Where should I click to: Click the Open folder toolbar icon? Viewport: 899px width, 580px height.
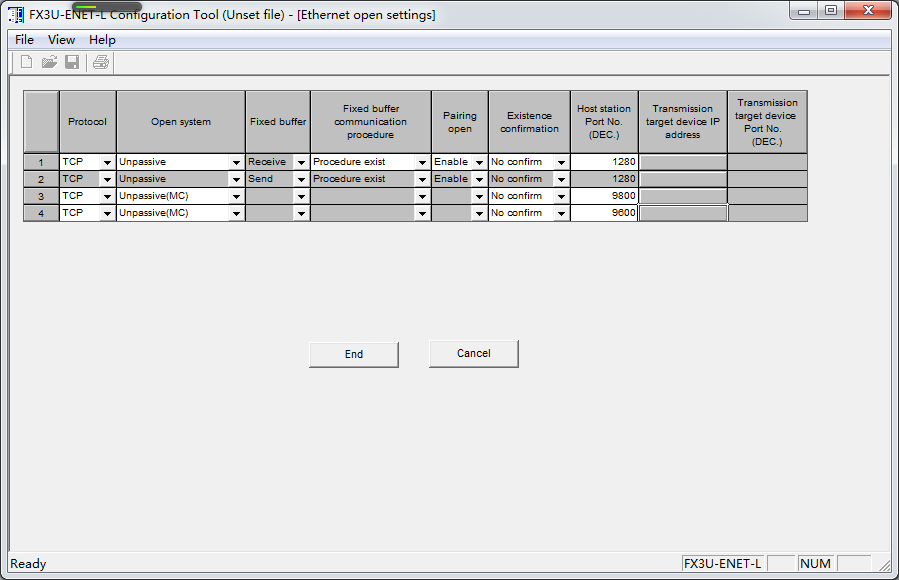(49, 62)
